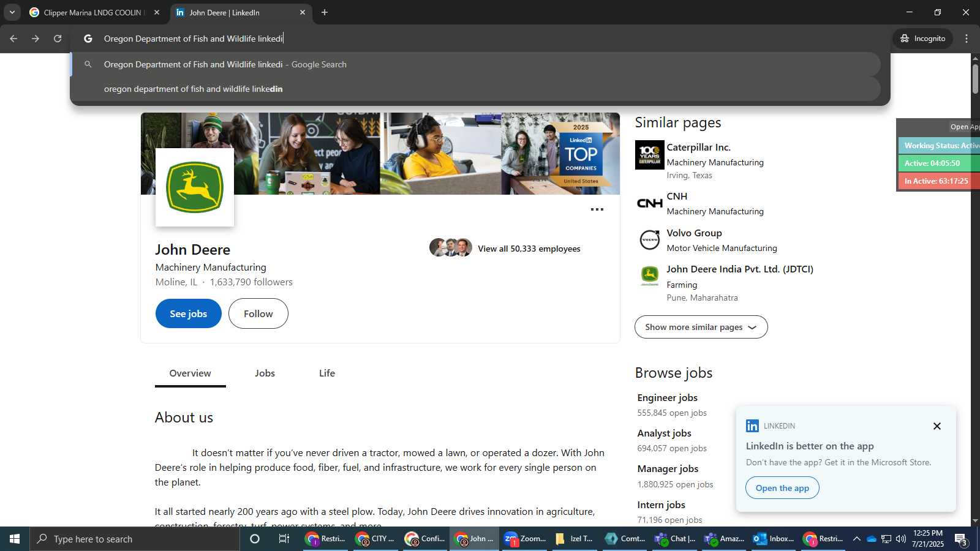Switch to the Clipper Marina LNDG COOLIN tab
The width and height of the screenshot is (980, 551).
pyautogui.click(x=95, y=12)
